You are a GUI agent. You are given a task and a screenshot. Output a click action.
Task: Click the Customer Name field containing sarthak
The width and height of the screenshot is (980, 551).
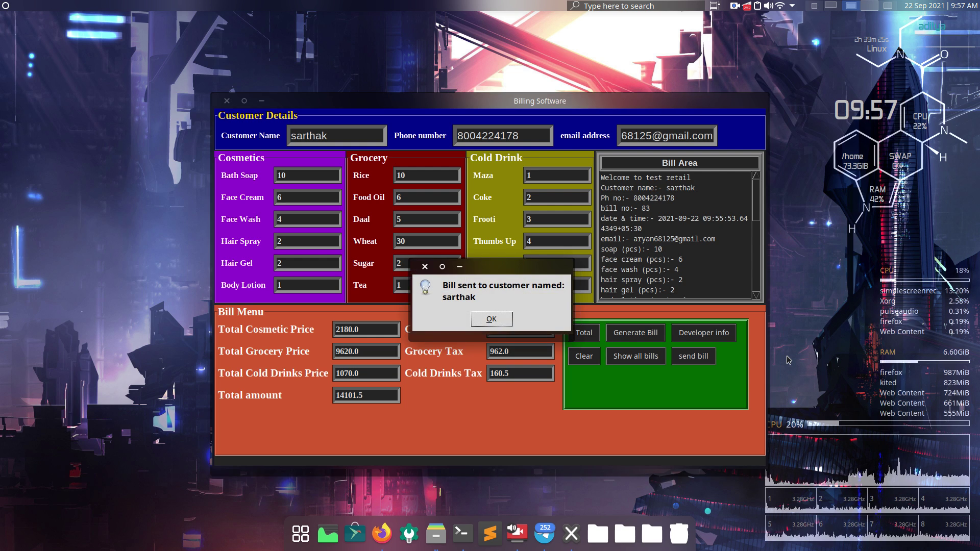[336, 136]
